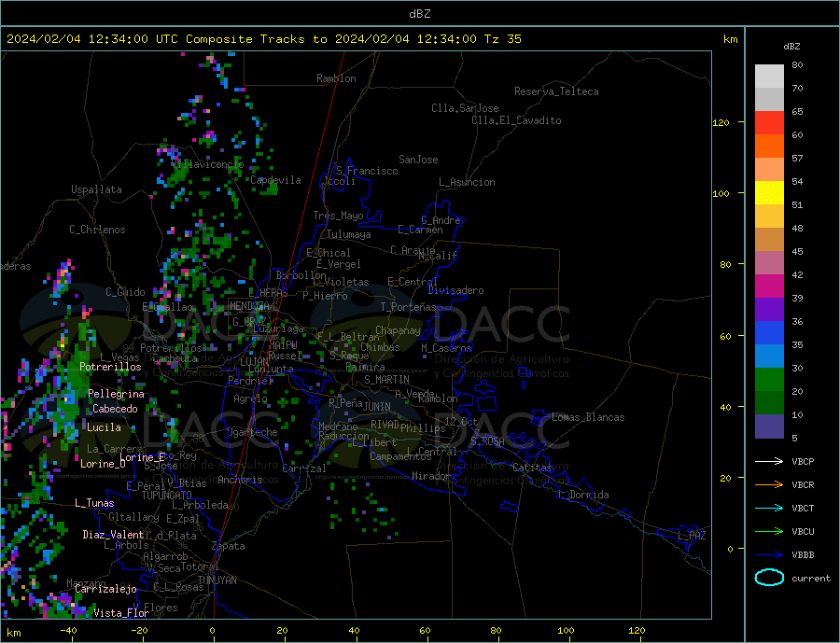Image resolution: width=840 pixels, height=643 pixels.
Task: Click the Villavicencio label
Action: [x=208, y=164]
